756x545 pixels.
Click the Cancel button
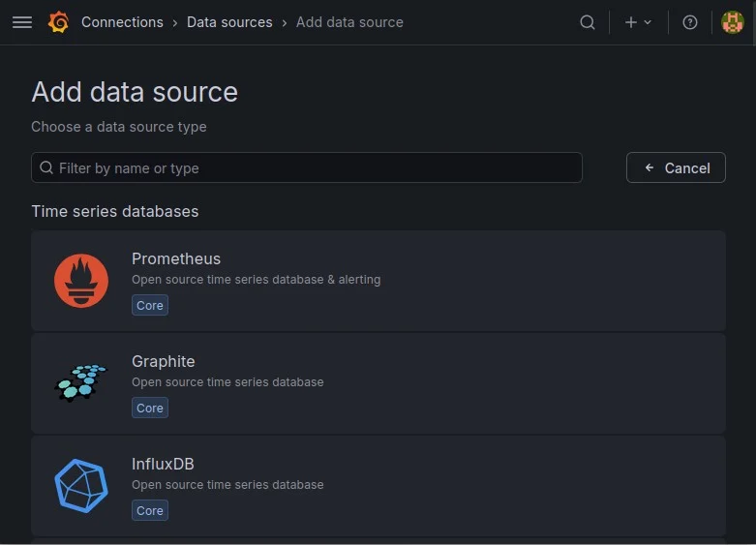click(676, 167)
